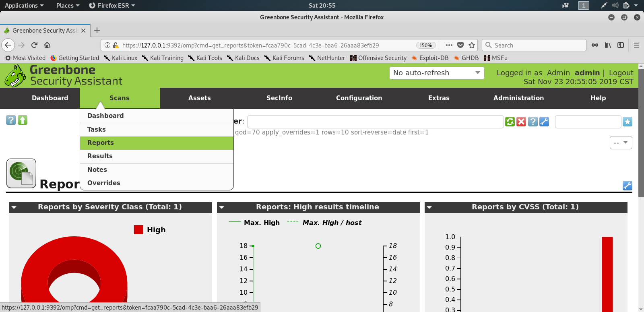Open the Places menu

[x=68, y=5]
